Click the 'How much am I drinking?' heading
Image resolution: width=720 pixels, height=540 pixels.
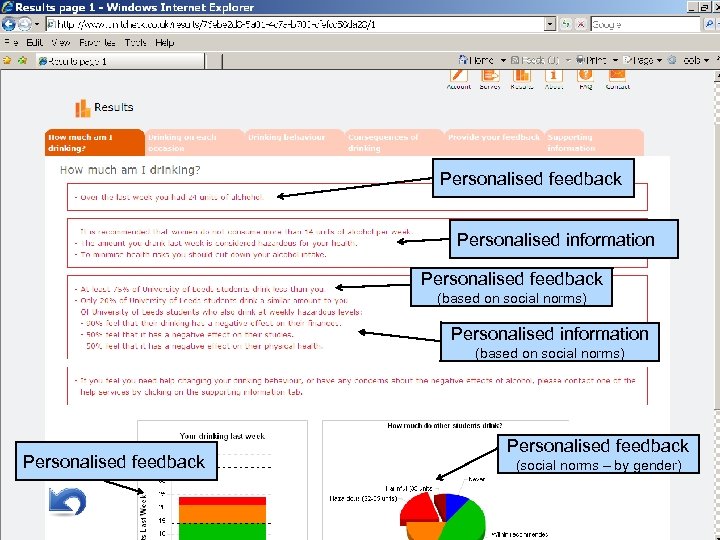pyautogui.click(x=130, y=170)
